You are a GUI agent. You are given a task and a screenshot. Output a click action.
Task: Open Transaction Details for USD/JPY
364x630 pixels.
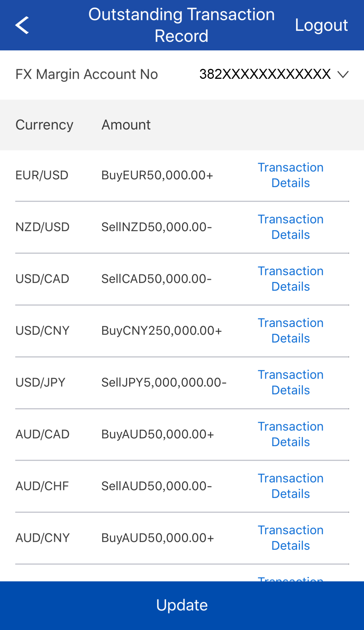coord(290,382)
